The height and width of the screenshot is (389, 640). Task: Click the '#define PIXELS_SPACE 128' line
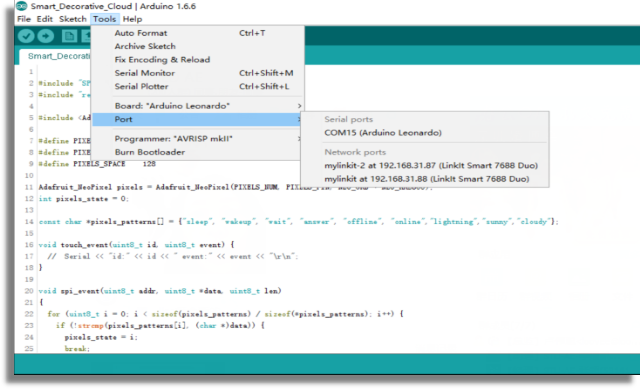click(97, 164)
